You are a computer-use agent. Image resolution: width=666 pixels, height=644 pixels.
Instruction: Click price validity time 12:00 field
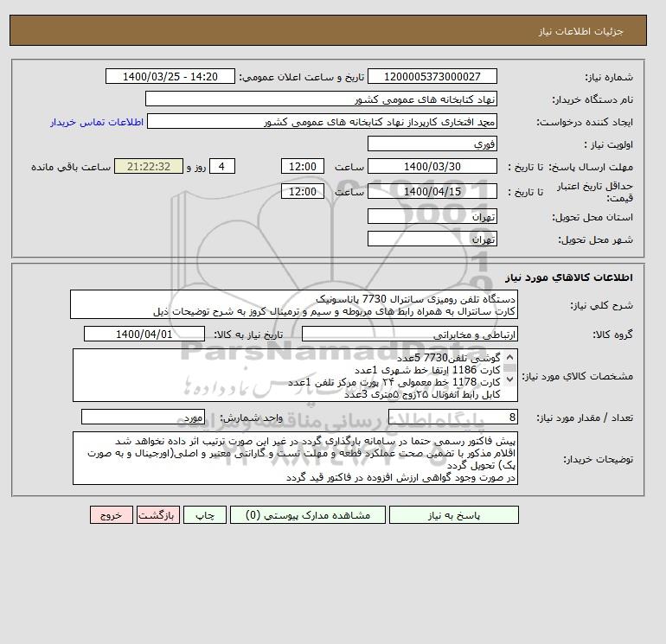coord(303,191)
